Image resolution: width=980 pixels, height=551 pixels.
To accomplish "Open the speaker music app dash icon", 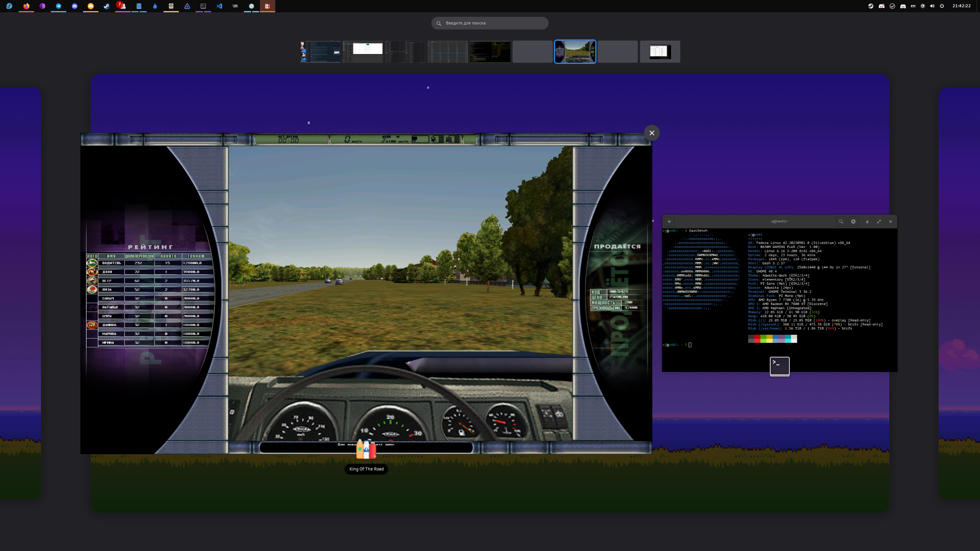I will pyautogui.click(x=171, y=6).
